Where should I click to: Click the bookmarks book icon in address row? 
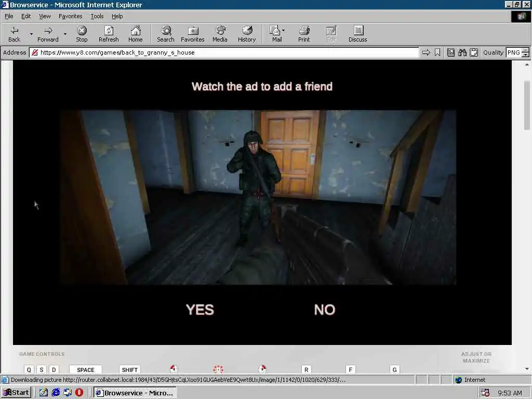[451, 52]
